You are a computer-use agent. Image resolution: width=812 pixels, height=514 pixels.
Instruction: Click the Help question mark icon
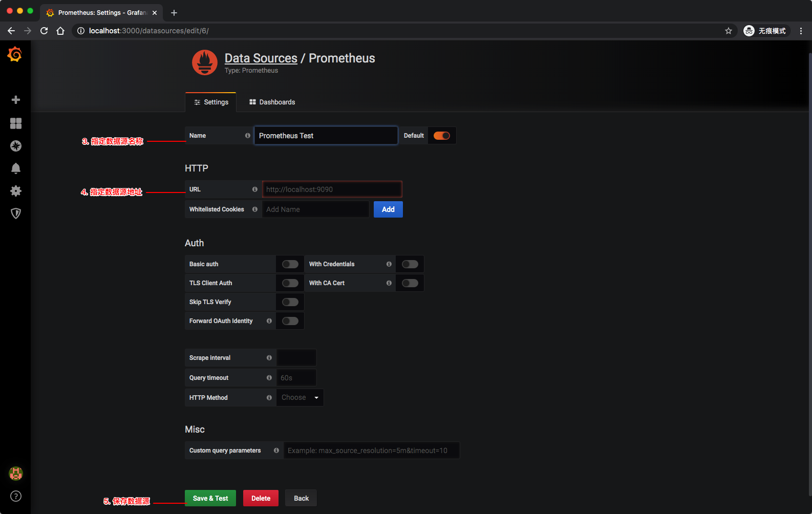click(x=16, y=496)
